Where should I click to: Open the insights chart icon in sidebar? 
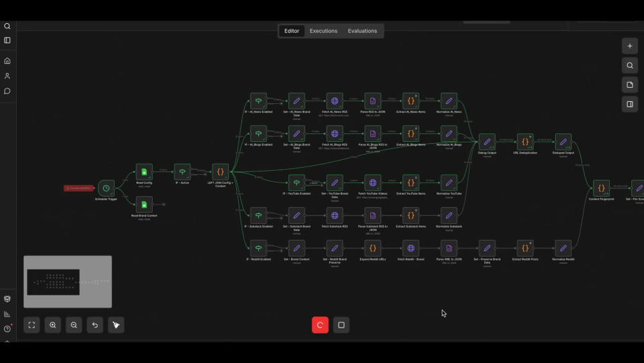point(7,314)
